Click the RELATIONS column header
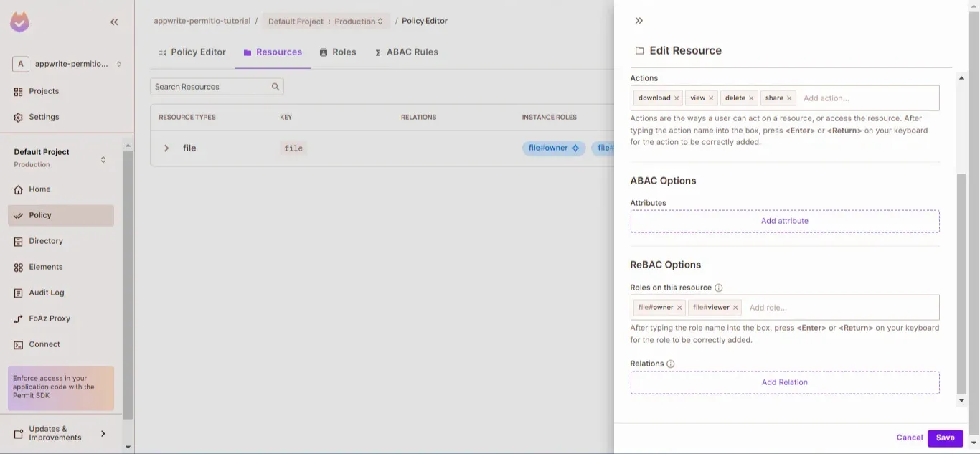The image size is (980, 454). point(418,117)
